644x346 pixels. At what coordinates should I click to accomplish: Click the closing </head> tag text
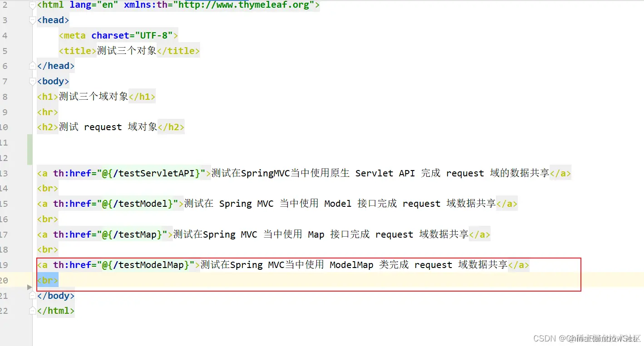pos(56,66)
